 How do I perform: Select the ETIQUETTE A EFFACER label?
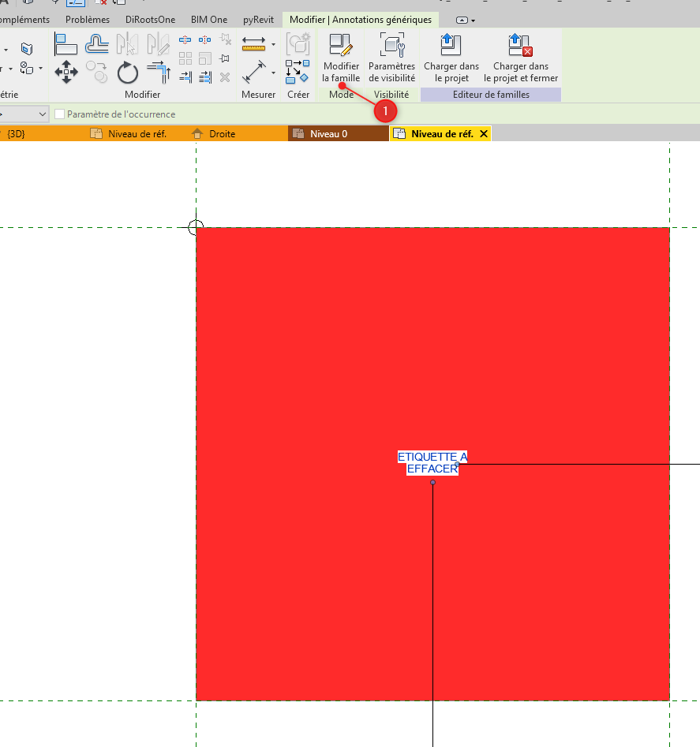coord(432,463)
